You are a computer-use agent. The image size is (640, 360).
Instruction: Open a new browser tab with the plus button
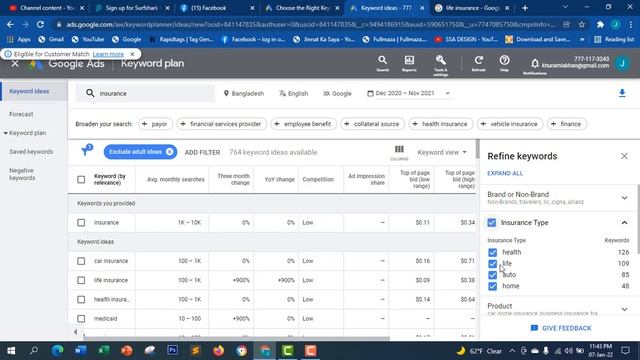click(x=525, y=8)
